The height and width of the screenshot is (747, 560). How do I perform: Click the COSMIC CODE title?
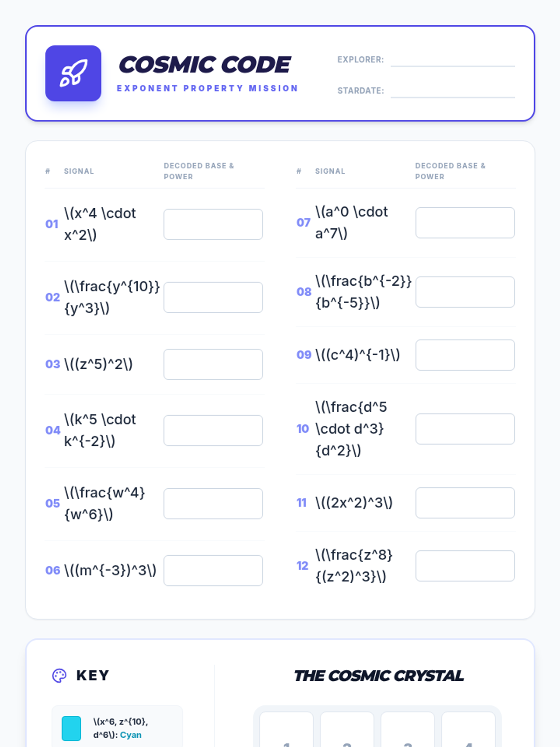[x=205, y=65]
